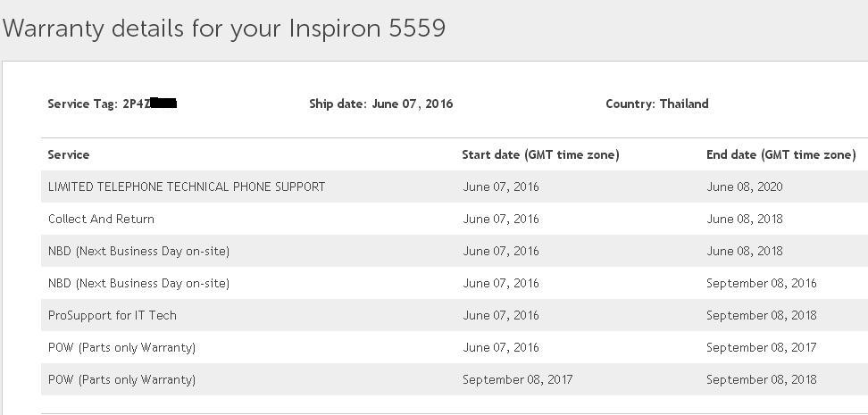Select the Country: Thailand text

click(x=656, y=104)
